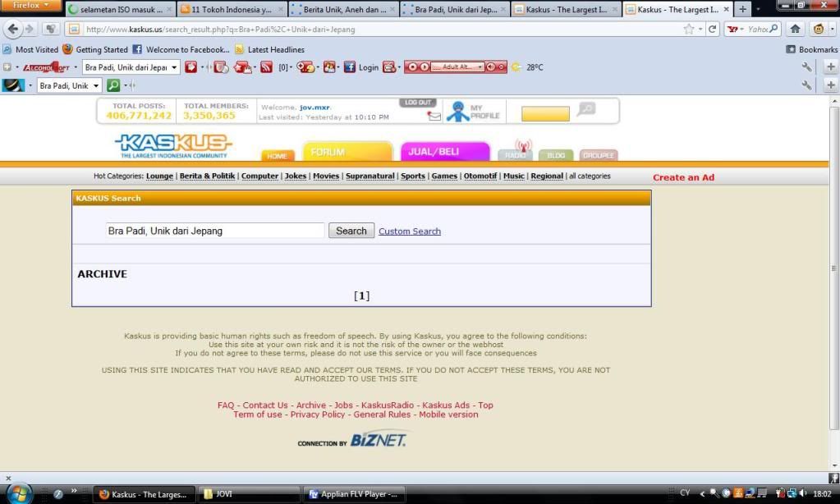Click the browser URL address bar
This screenshot has height=504, width=840.
coord(382,30)
